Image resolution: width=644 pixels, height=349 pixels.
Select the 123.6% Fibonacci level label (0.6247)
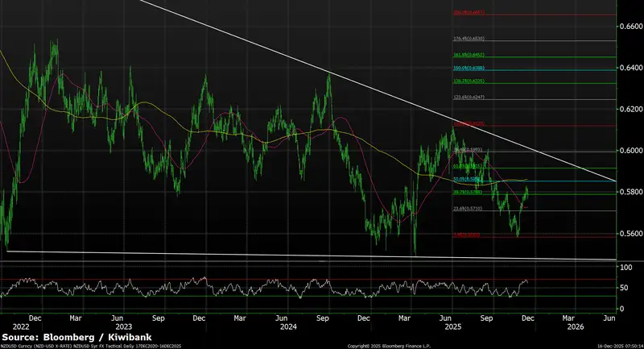[469, 98]
